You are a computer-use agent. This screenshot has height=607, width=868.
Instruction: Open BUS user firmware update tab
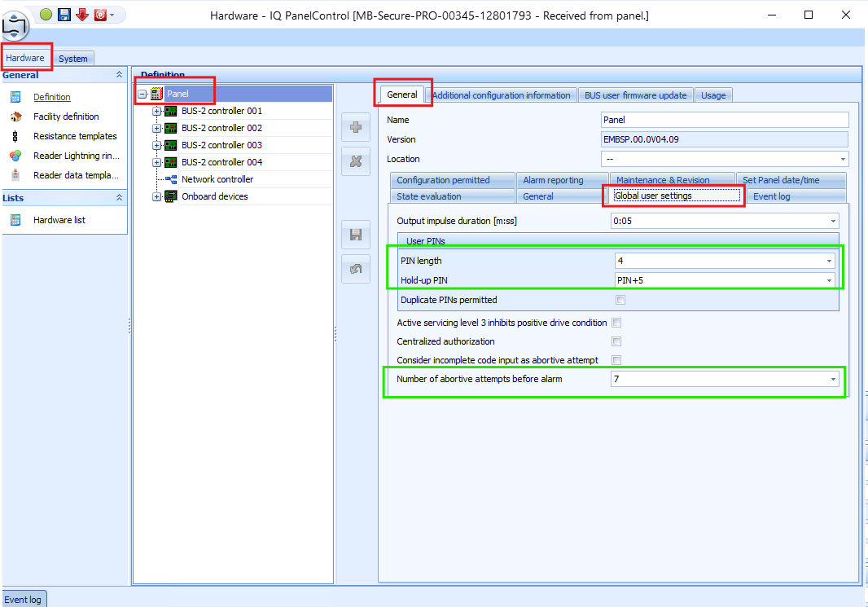click(x=635, y=95)
